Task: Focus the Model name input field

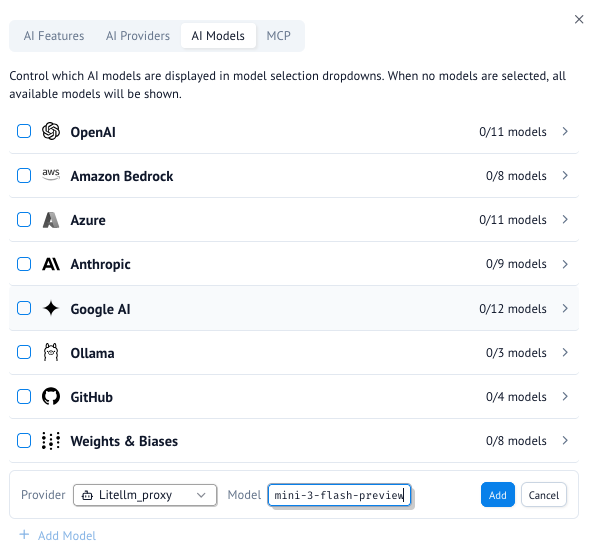Action: (x=339, y=495)
